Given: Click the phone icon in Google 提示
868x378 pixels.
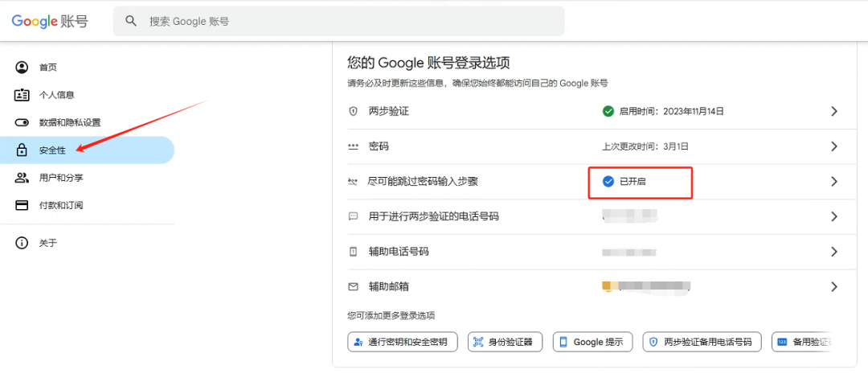Looking at the screenshot, I should pyautogui.click(x=563, y=342).
